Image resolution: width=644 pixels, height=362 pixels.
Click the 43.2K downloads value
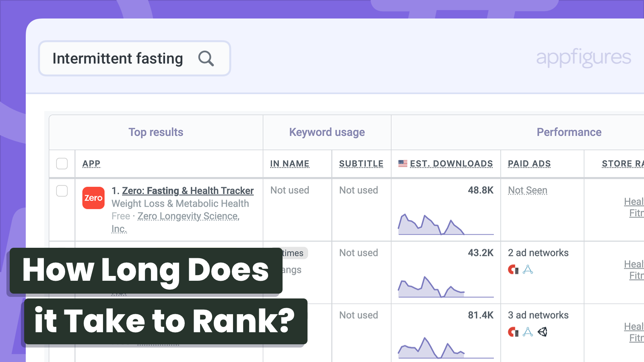tap(481, 253)
